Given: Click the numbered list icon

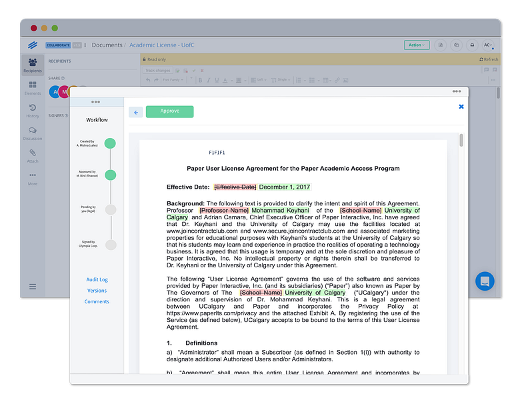Looking at the screenshot, I should point(299,81).
